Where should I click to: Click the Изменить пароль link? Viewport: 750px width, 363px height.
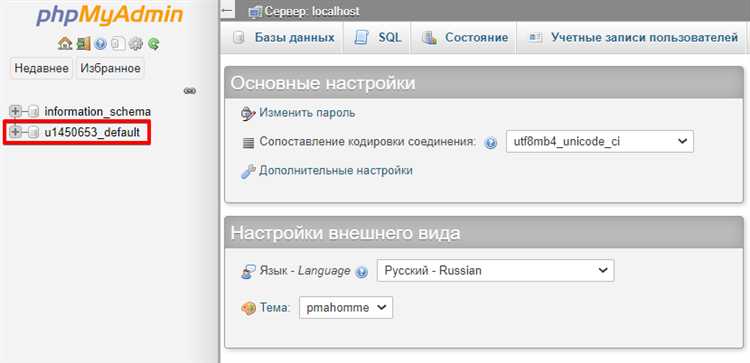pyautogui.click(x=307, y=113)
